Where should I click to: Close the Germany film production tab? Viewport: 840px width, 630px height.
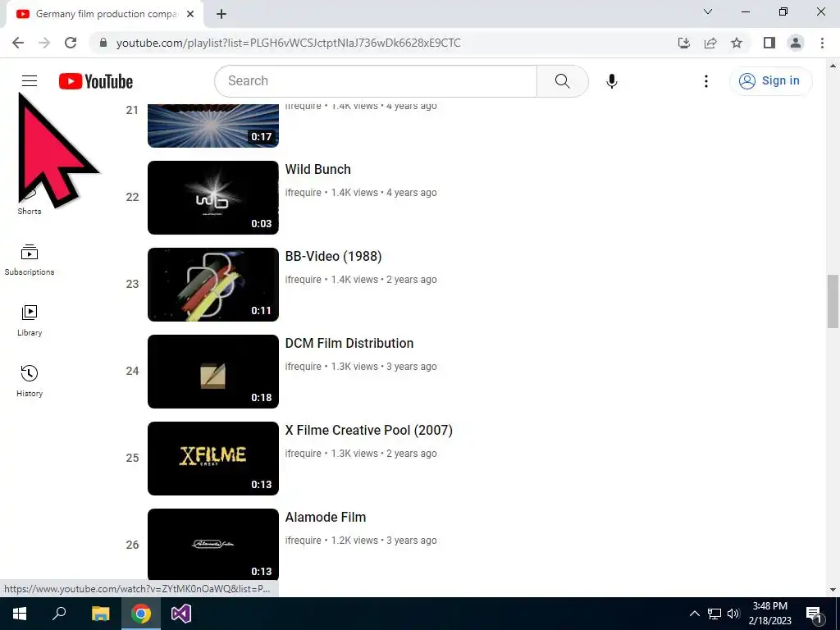190,14
